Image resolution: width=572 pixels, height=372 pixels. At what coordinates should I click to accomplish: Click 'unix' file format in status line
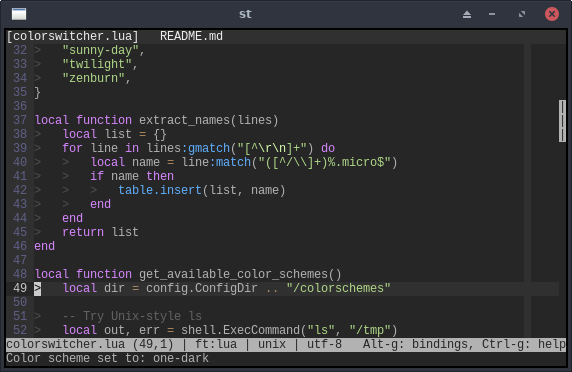(272, 344)
